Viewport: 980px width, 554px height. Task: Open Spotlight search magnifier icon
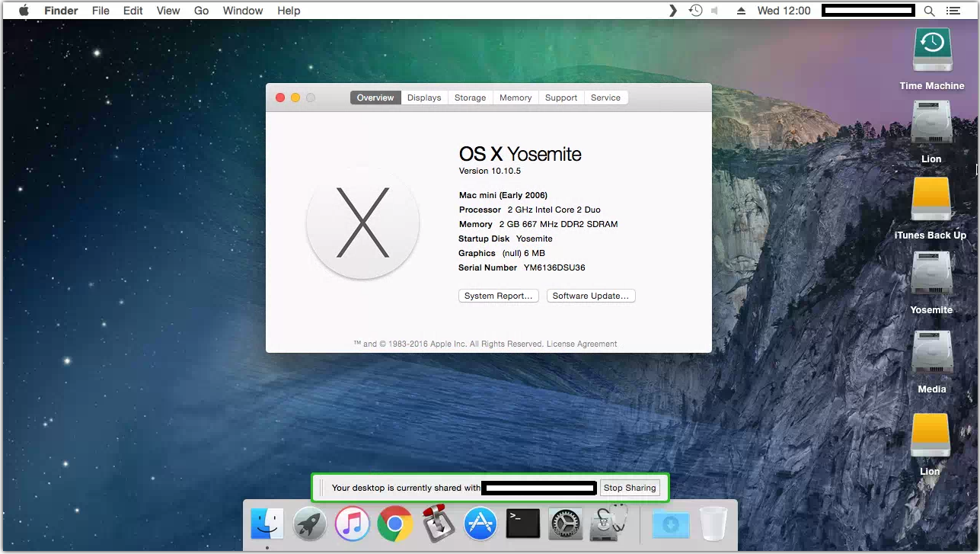click(929, 11)
